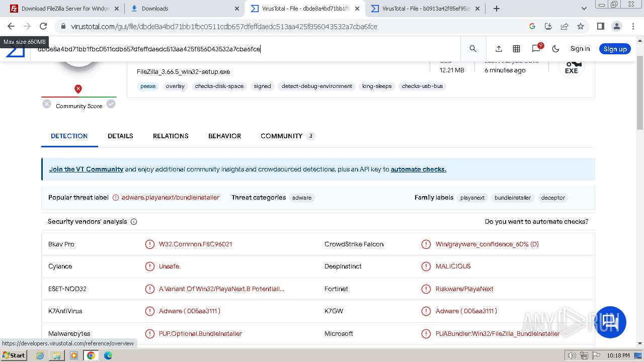Open the Chrome profile avatar
Image resolution: width=644 pixels, height=362 pixels.
pos(616,26)
